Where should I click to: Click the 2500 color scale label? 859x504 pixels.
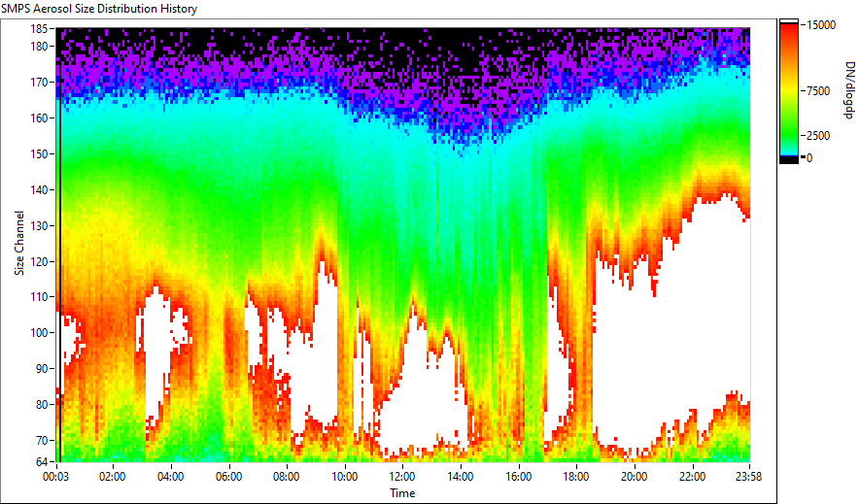pyautogui.click(x=818, y=136)
